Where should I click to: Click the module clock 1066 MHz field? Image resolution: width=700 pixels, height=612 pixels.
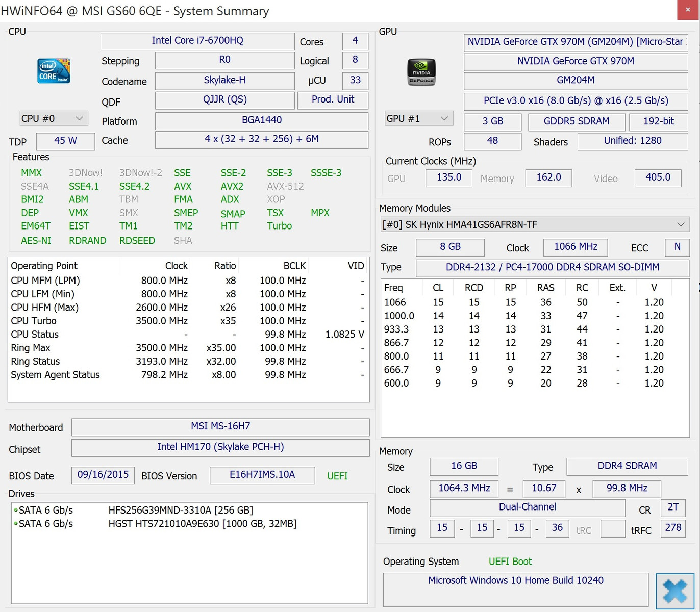click(x=576, y=247)
